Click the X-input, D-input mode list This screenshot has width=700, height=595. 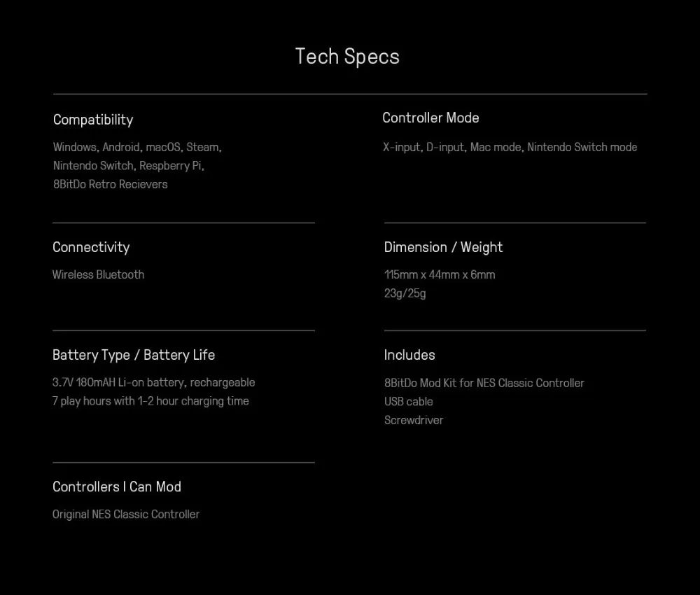point(510,147)
